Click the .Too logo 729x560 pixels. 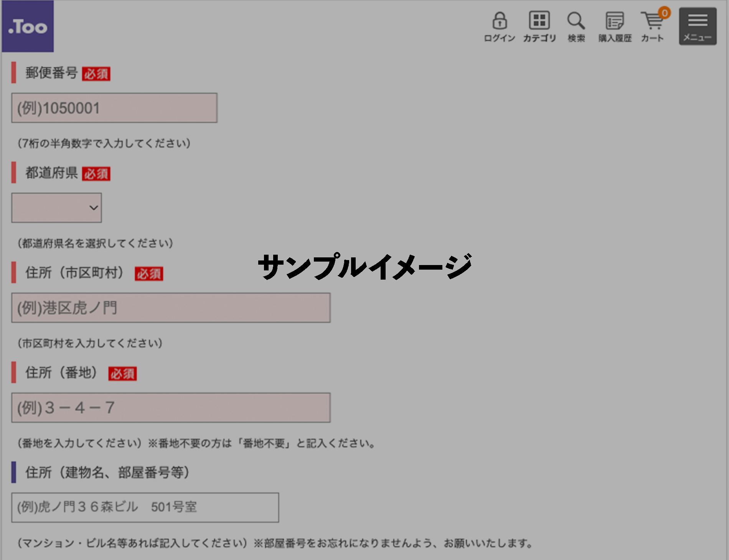pyautogui.click(x=28, y=26)
